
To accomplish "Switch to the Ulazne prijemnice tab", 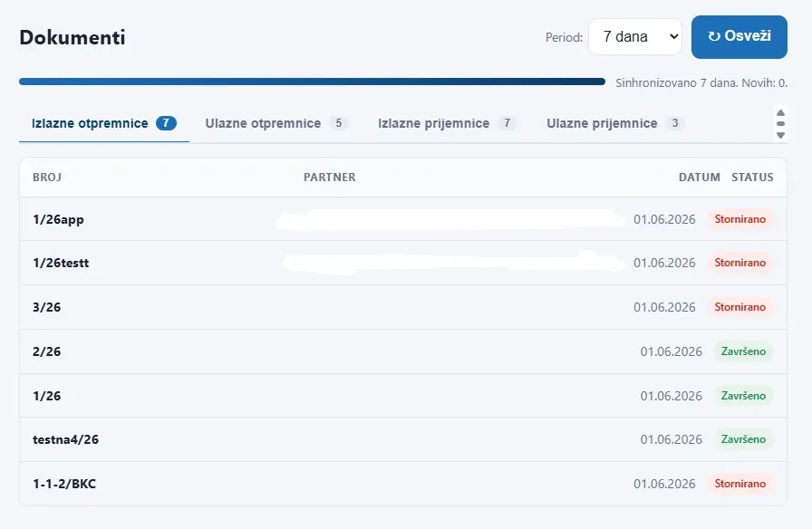I will click(615, 123).
